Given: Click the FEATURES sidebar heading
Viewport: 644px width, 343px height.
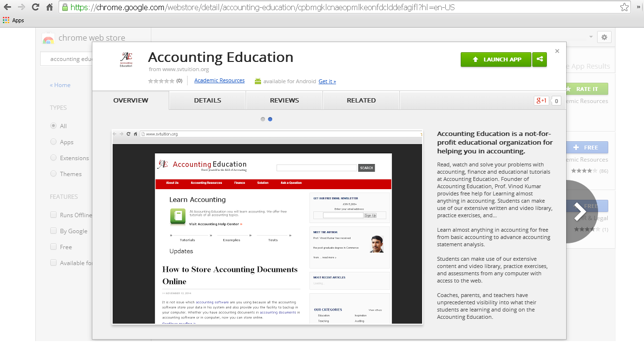Looking at the screenshot, I should tap(64, 197).
